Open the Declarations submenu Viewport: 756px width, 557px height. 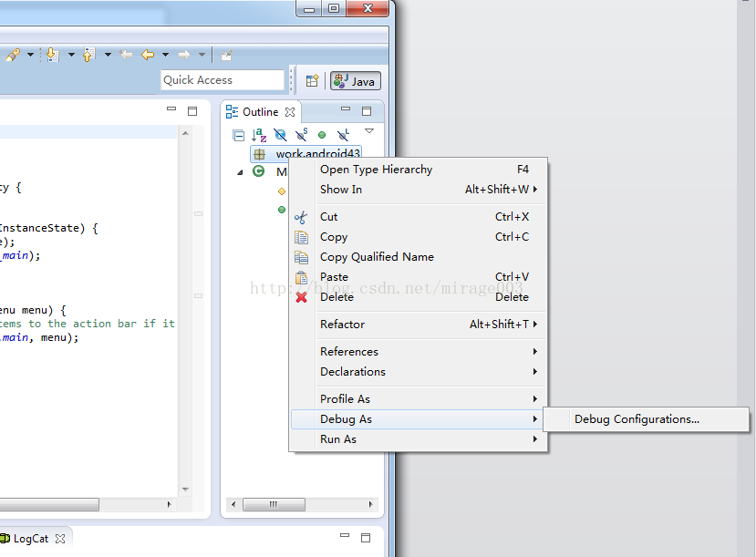pyautogui.click(x=418, y=372)
